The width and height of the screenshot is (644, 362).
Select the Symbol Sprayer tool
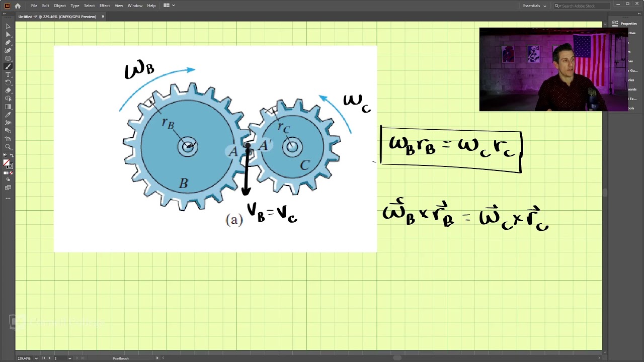coord(8,123)
